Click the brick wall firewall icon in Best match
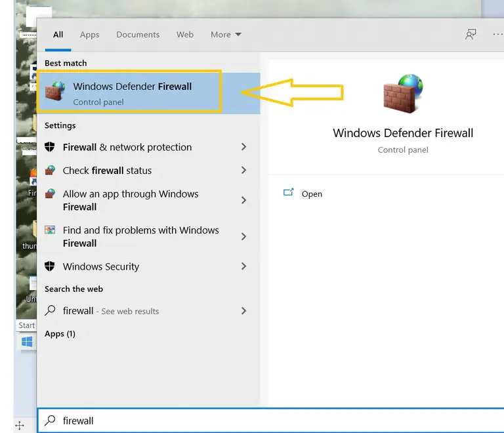Screen dimensions: 504x433 click(55, 91)
